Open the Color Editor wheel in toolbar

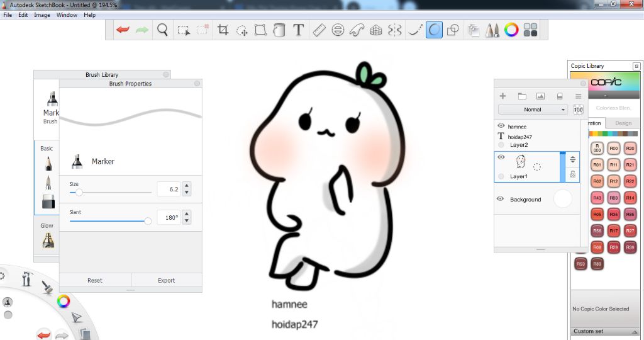(511, 30)
